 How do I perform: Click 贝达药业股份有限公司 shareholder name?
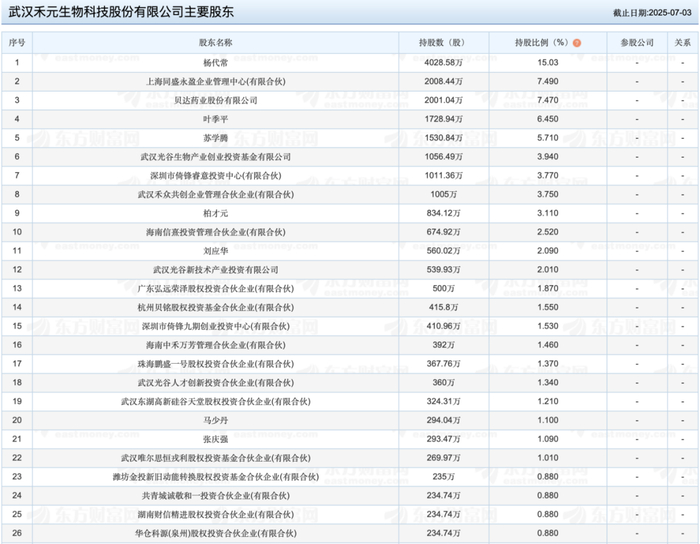[215, 100]
